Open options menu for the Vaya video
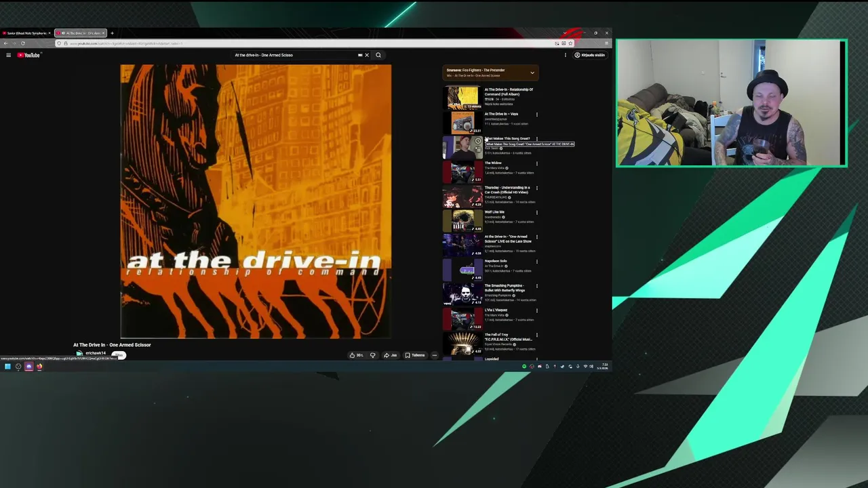Screen dimensions: 868x488 (x=536, y=115)
